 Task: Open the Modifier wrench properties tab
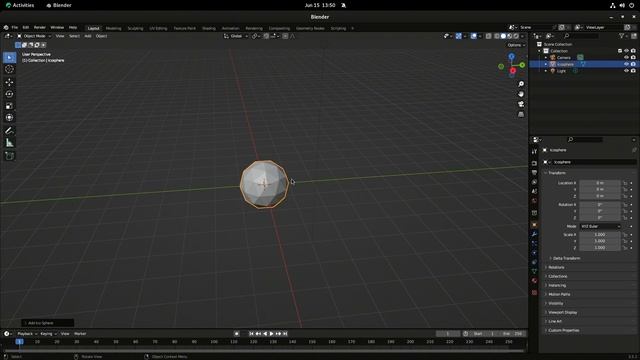(x=534, y=234)
